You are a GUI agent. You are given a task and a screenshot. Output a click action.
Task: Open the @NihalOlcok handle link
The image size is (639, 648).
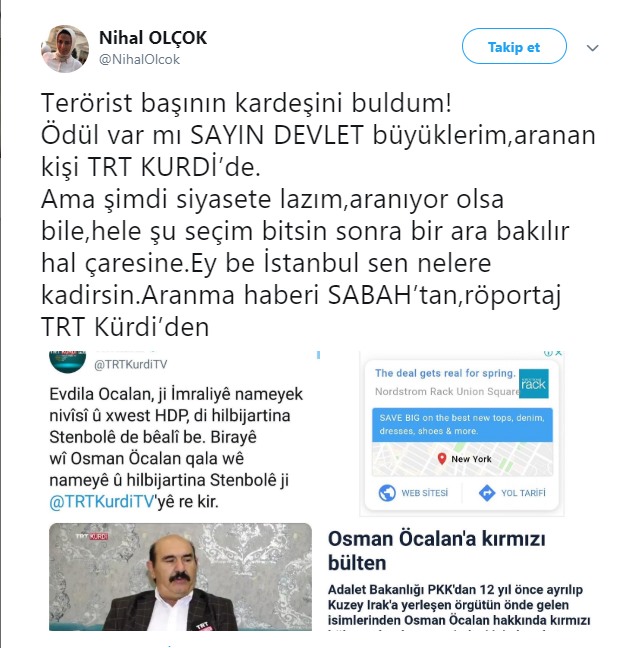pos(139,60)
